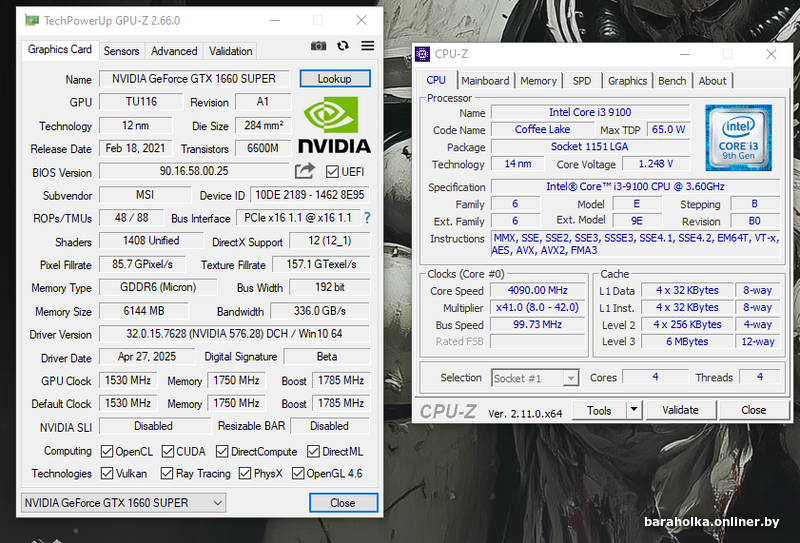Open the Socket #1 selection dropdown

(535, 379)
